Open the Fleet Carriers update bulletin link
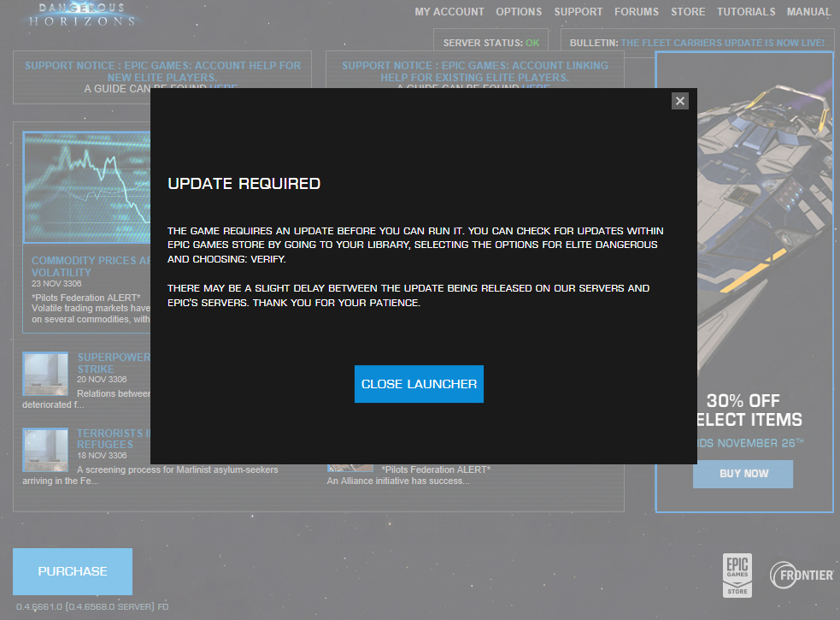This screenshot has height=620, width=840. pyautogui.click(x=722, y=43)
